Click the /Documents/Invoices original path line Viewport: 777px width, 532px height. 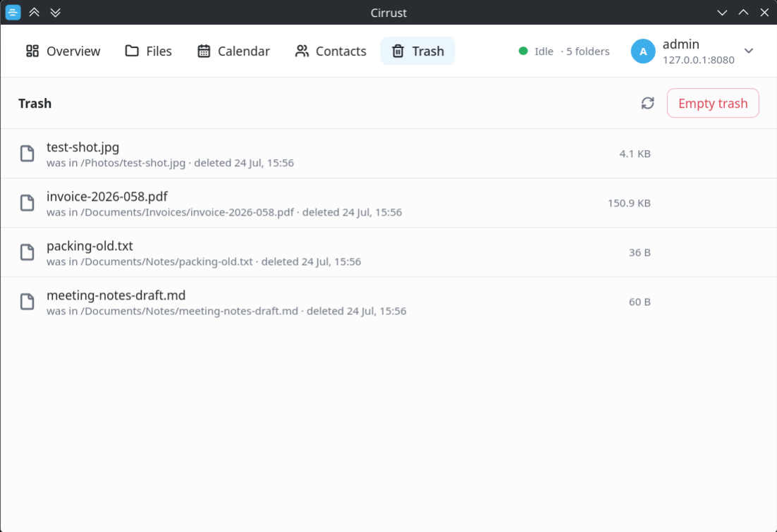click(x=224, y=213)
